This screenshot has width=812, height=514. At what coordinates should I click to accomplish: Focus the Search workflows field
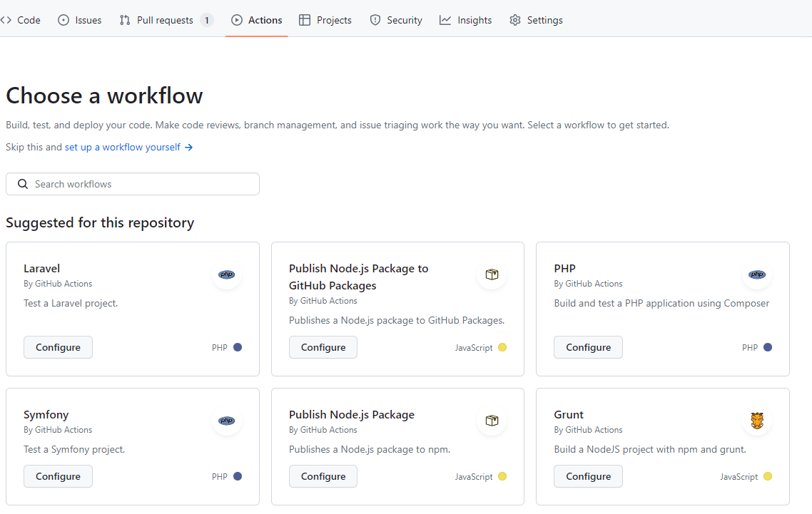143,184
